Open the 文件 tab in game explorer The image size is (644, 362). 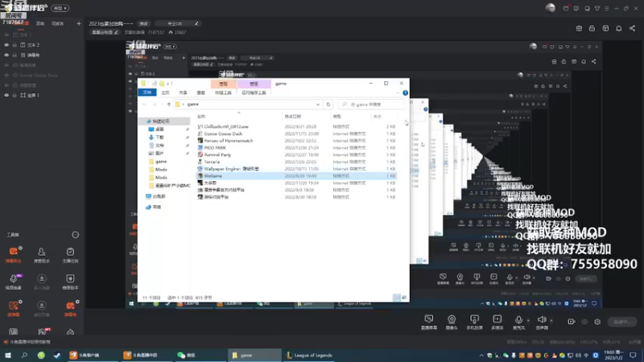(x=147, y=93)
